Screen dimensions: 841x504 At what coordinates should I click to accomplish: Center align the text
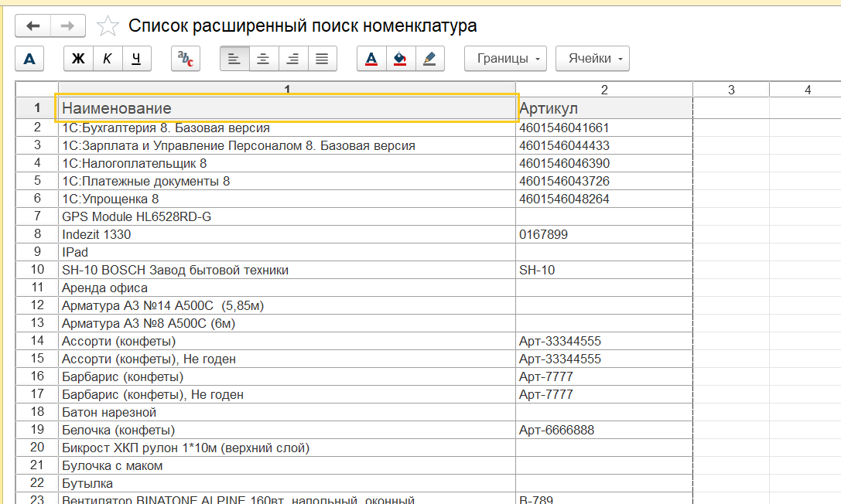tap(263, 59)
